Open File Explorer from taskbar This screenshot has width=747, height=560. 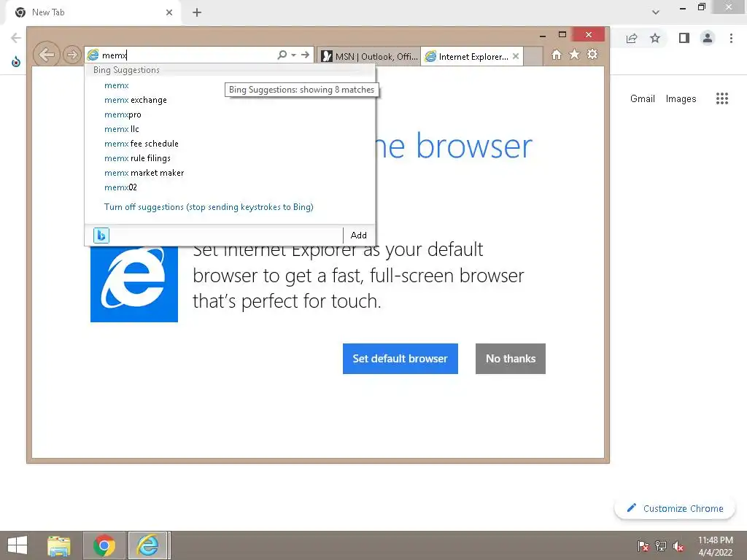58,545
